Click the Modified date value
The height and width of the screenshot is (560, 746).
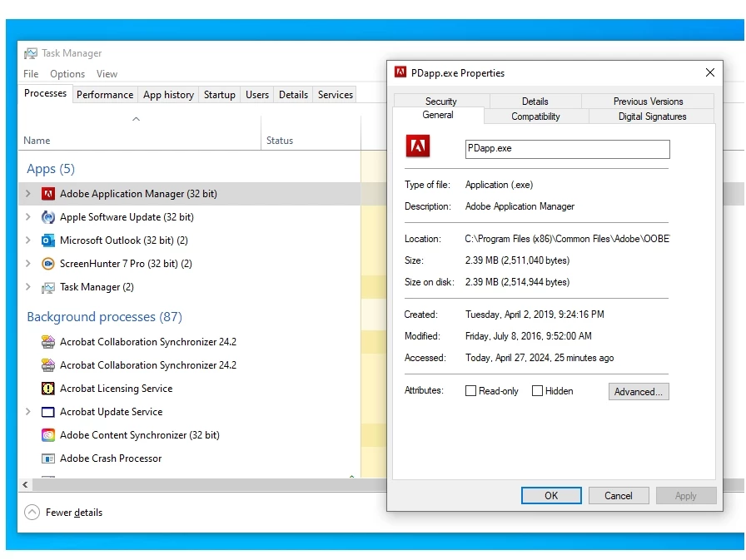pyautogui.click(x=528, y=336)
